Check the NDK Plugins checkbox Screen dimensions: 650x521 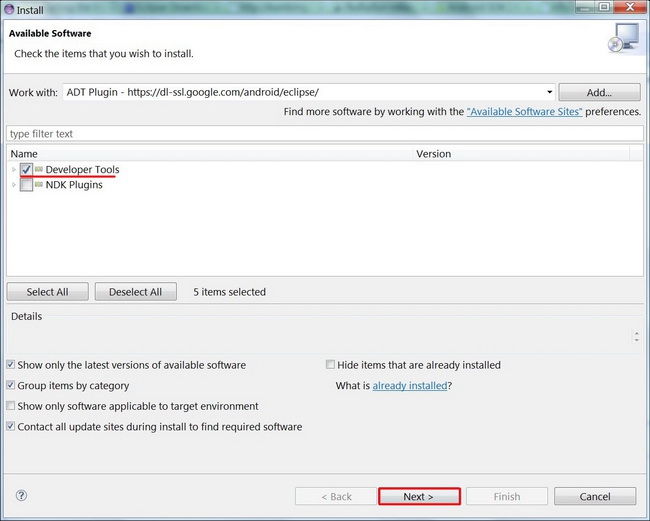pyautogui.click(x=26, y=184)
